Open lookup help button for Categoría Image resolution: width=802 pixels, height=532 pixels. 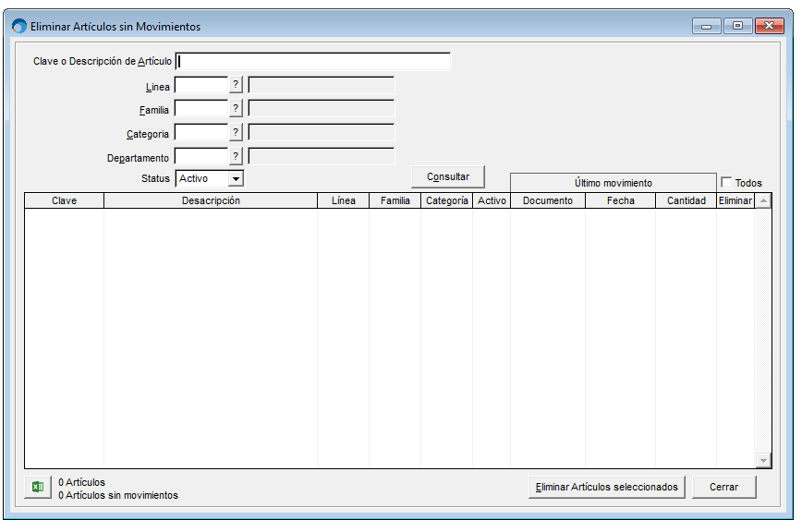click(x=236, y=133)
